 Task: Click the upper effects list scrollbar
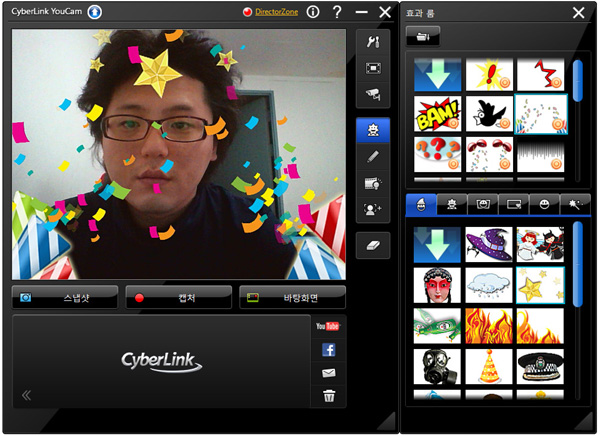click(x=578, y=81)
